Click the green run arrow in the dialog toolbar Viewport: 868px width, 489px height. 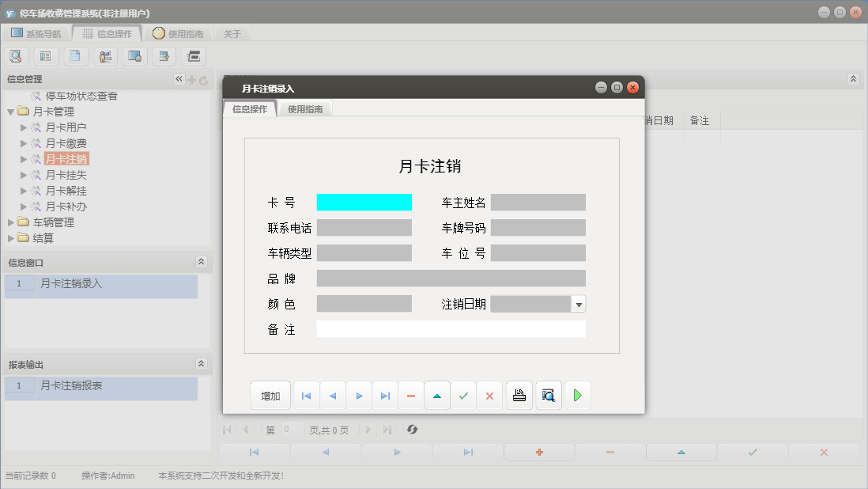(577, 395)
